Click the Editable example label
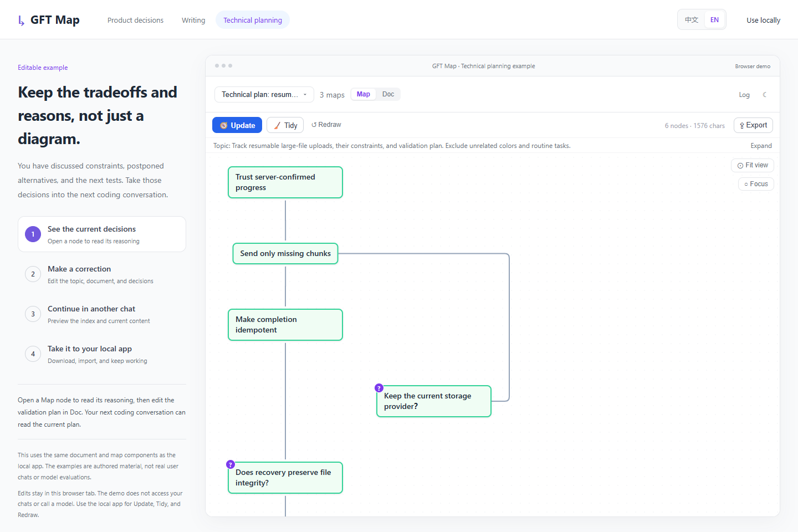The height and width of the screenshot is (532, 798). point(43,68)
